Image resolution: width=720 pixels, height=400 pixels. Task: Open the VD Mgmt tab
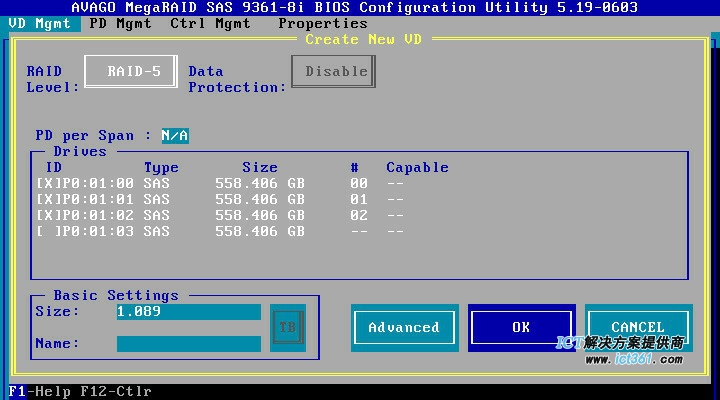point(40,24)
